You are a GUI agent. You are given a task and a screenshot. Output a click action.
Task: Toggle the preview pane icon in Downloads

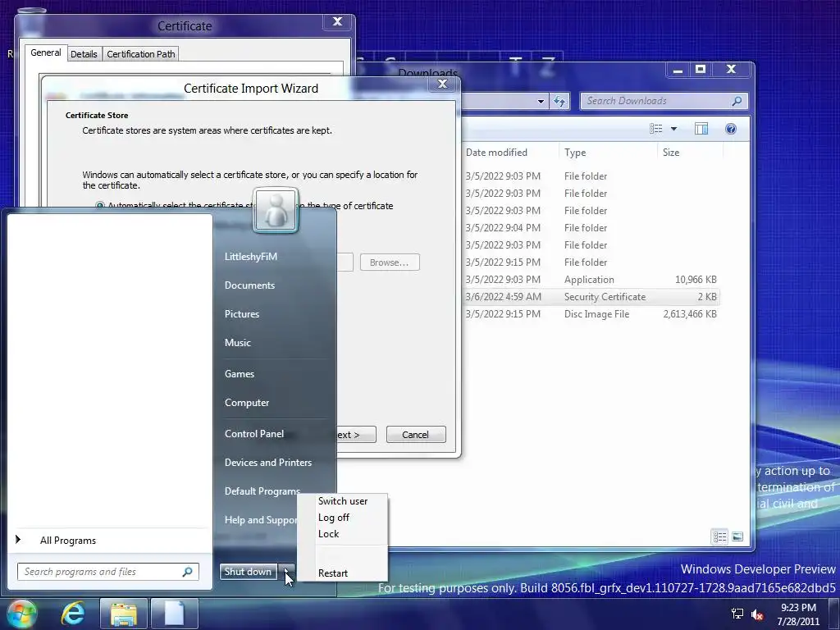pyautogui.click(x=701, y=129)
